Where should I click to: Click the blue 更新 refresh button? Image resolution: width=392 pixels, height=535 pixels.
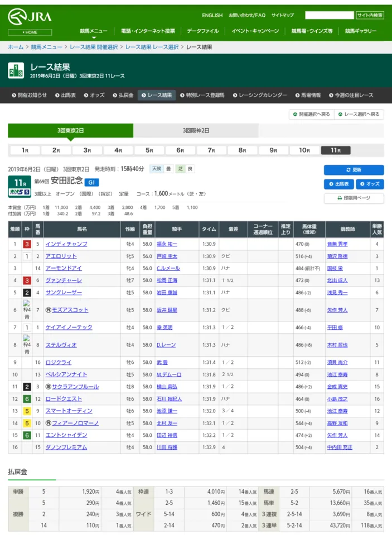pyautogui.click(x=354, y=170)
